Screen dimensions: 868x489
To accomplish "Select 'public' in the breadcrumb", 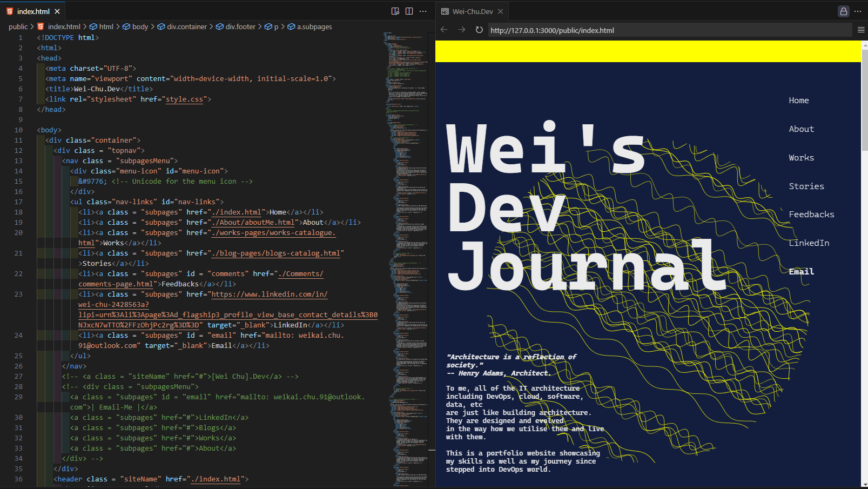I will tap(18, 26).
